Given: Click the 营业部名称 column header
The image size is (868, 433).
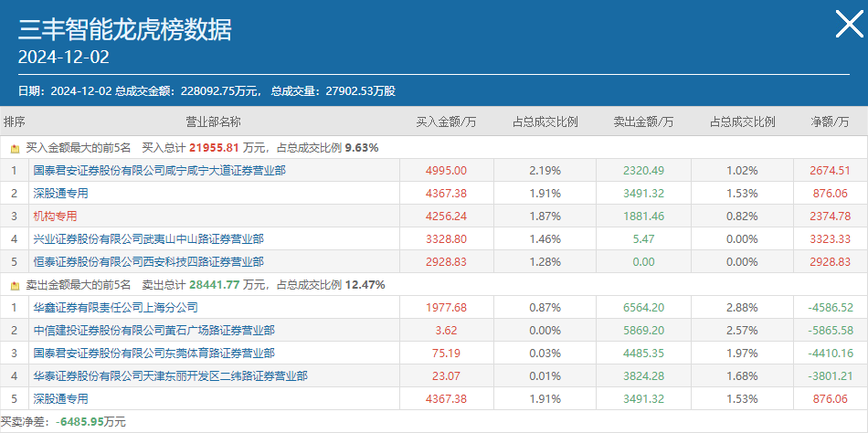Looking at the screenshot, I should pos(213,121).
